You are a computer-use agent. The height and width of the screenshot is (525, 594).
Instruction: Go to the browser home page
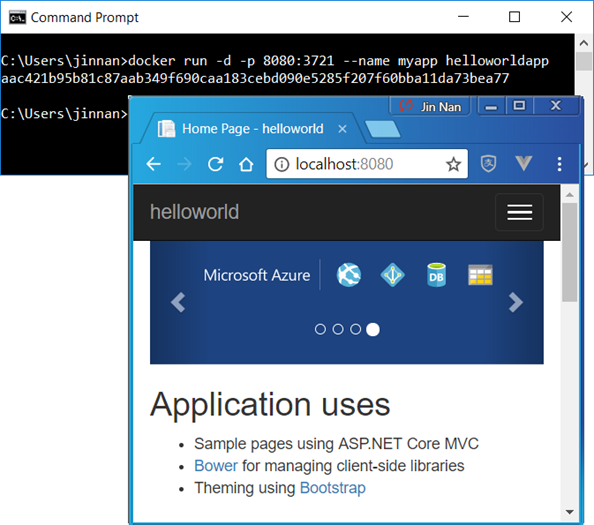click(246, 164)
